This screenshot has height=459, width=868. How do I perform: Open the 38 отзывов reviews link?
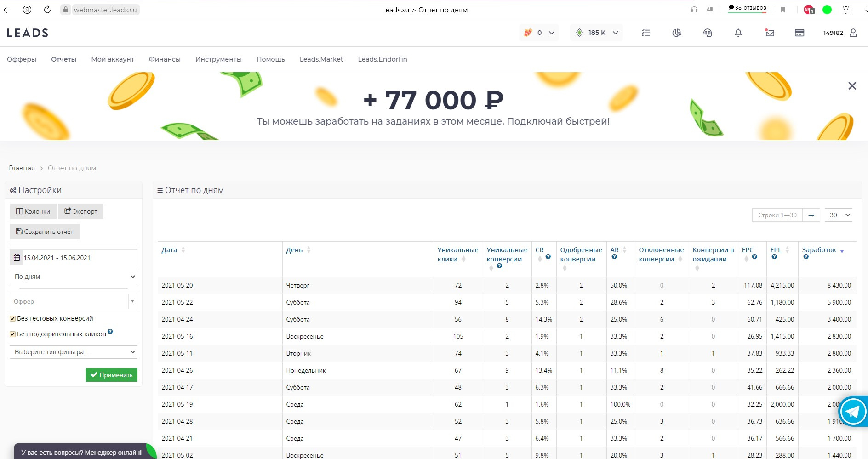point(747,8)
